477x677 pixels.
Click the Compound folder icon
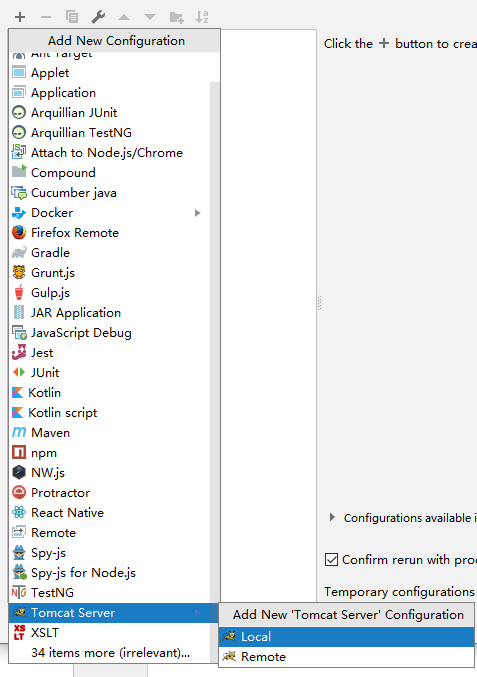[x=19, y=171]
